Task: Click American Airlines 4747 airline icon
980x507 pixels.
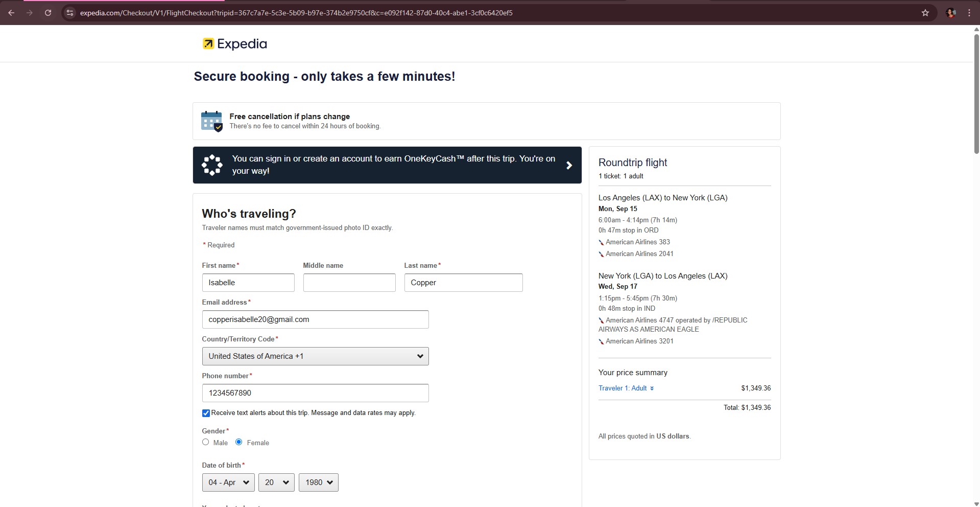Action: [x=601, y=320]
